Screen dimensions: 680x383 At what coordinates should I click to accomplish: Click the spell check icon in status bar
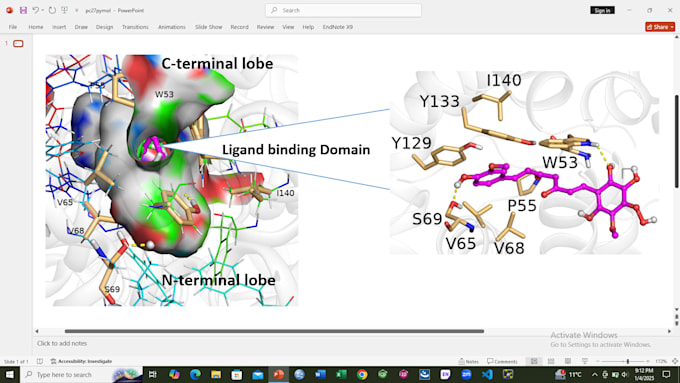pyautogui.click(x=39, y=361)
